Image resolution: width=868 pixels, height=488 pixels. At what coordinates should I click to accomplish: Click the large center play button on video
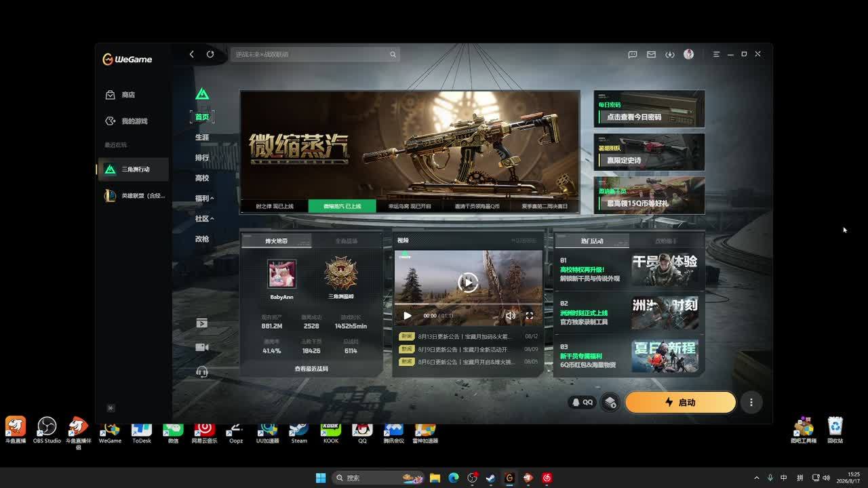(x=468, y=283)
